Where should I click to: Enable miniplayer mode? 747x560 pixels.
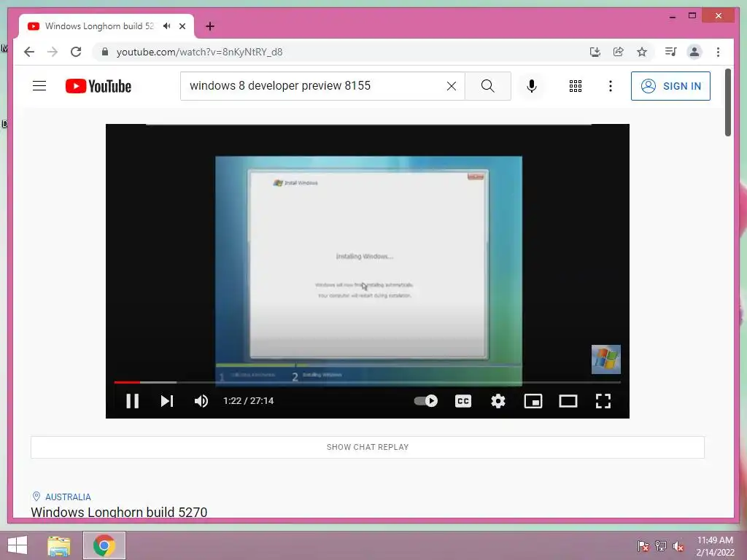point(533,401)
